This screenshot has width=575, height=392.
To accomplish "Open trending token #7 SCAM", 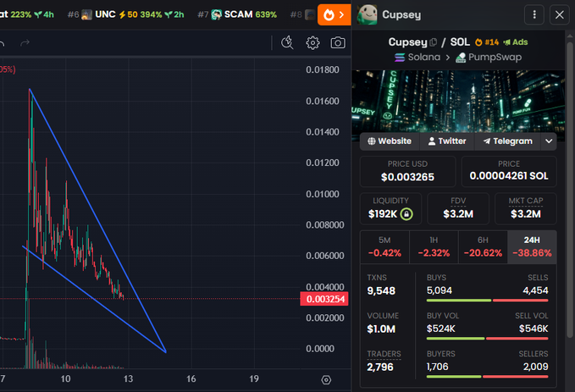I will coord(237,14).
